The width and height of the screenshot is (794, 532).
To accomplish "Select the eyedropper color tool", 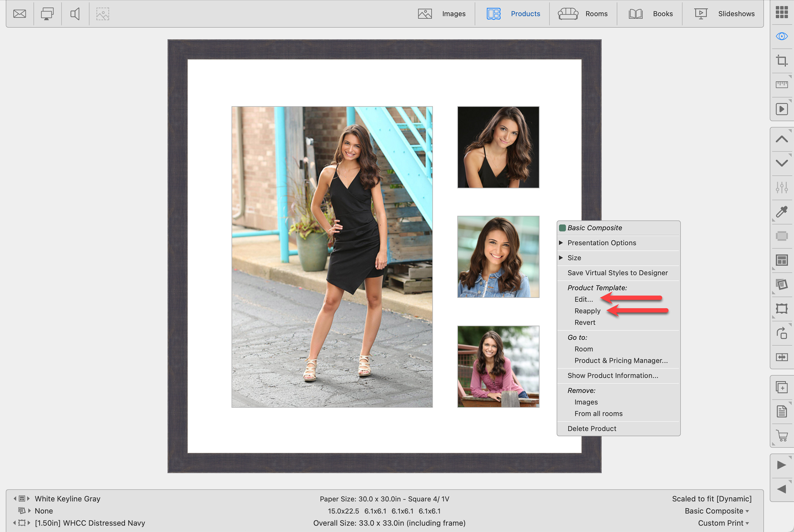I will (781, 212).
